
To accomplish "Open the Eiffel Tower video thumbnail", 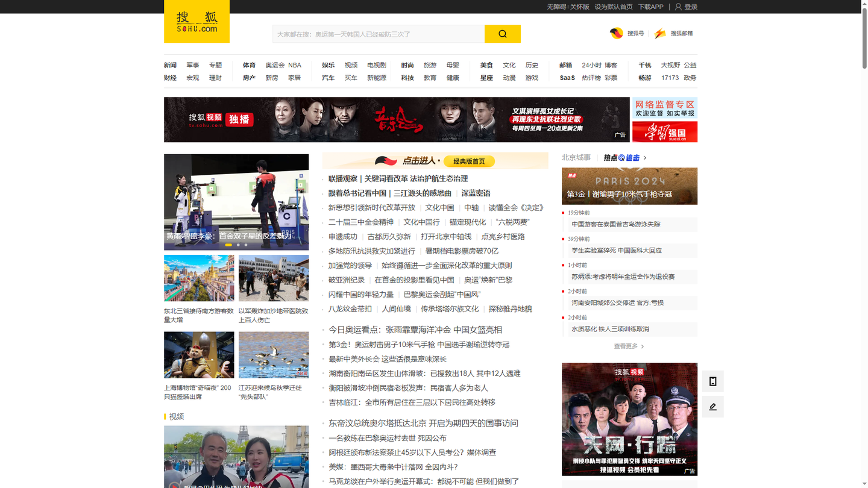I will pyautogui.click(x=236, y=457).
